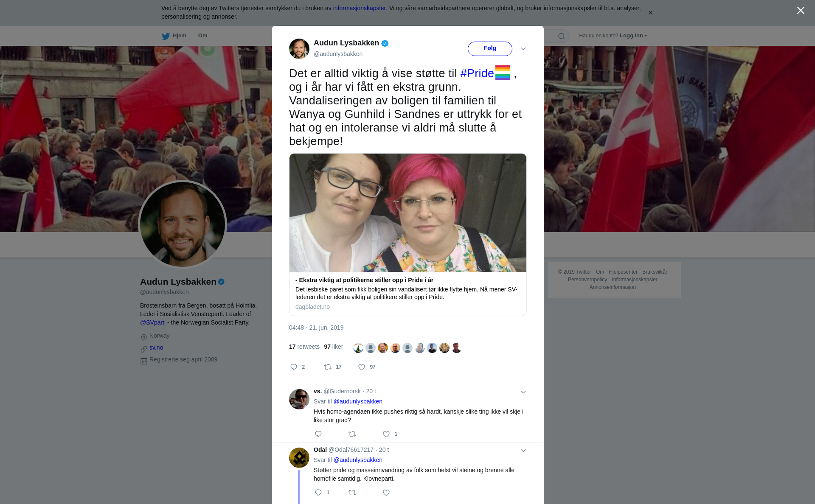
Task: Close the tweet overlay dialog
Action: tap(801, 11)
